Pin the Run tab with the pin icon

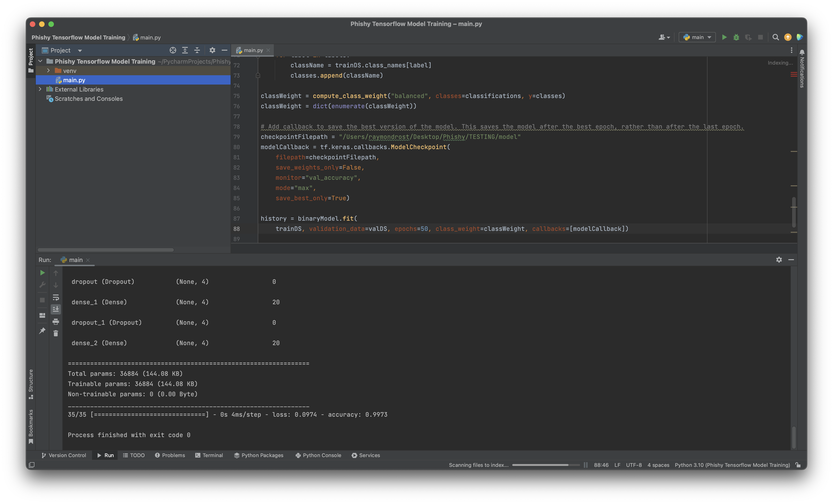(42, 331)
